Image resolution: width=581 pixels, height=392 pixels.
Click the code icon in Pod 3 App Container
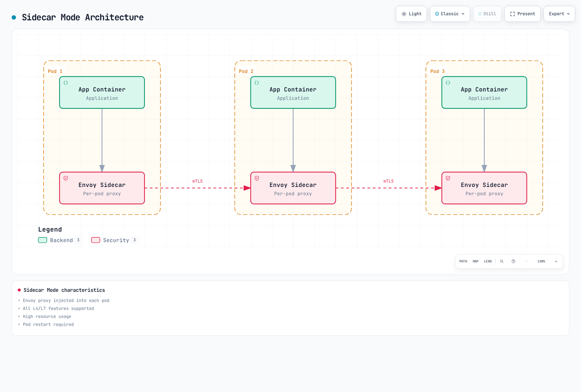click(x=448, y=83)
